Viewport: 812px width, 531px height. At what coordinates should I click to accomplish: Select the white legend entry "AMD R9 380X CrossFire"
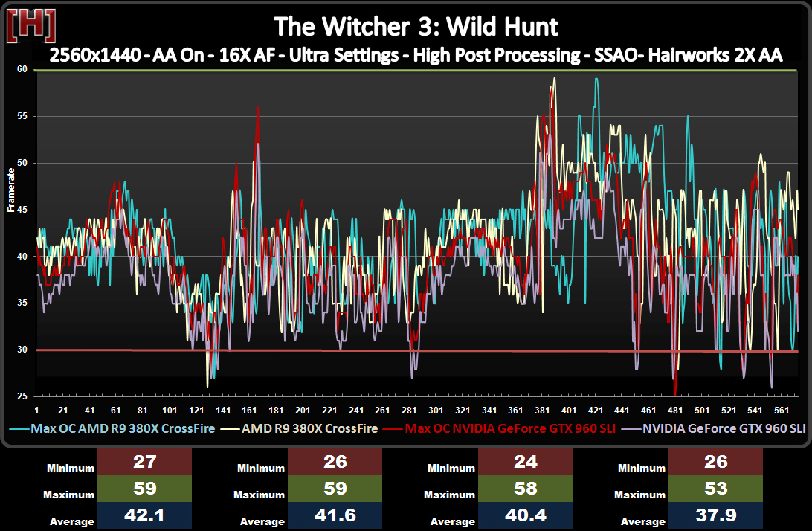(309, 429)
